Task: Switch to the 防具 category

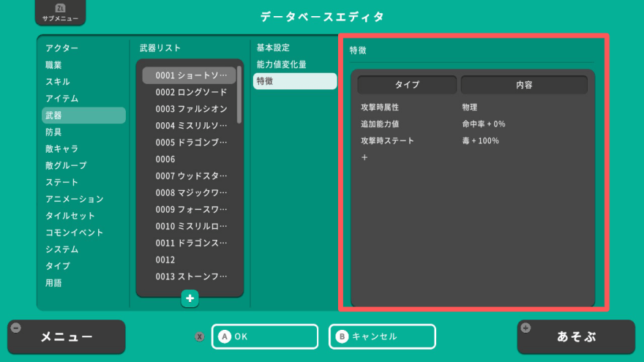Action: [x=53, y=132]
